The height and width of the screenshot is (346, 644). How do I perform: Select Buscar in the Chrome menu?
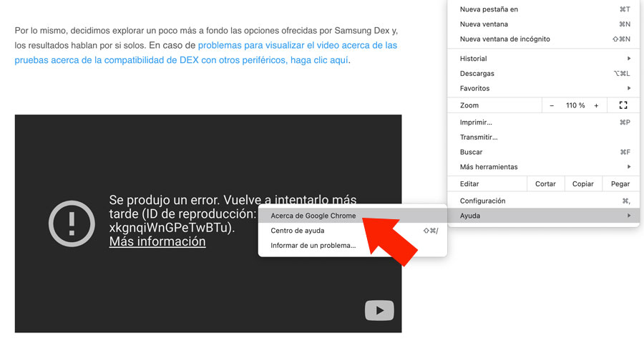pyautogui.click(x=543, y=152)
